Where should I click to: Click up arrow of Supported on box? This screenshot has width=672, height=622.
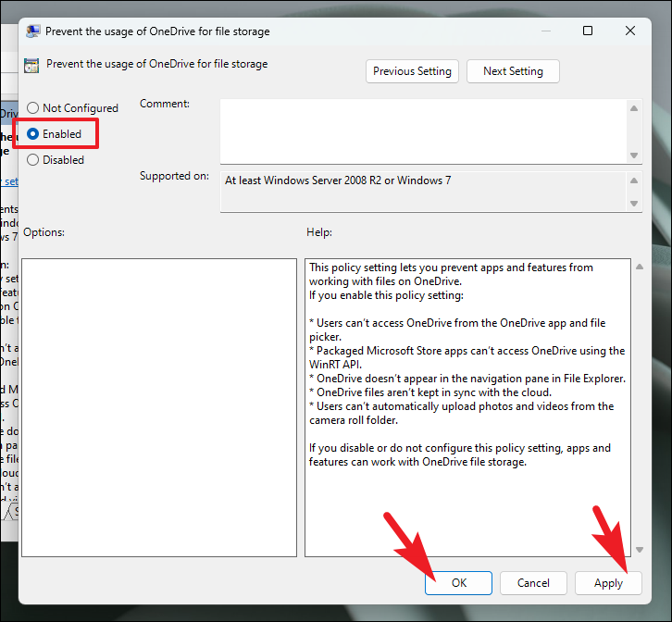tap(634, 180)
